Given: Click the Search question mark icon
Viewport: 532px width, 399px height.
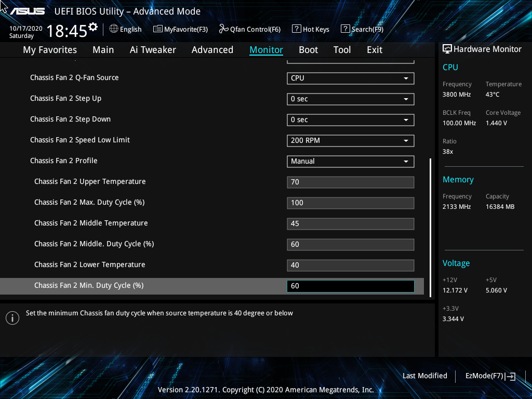Looking at the screenshot, I should pos(345,29).
